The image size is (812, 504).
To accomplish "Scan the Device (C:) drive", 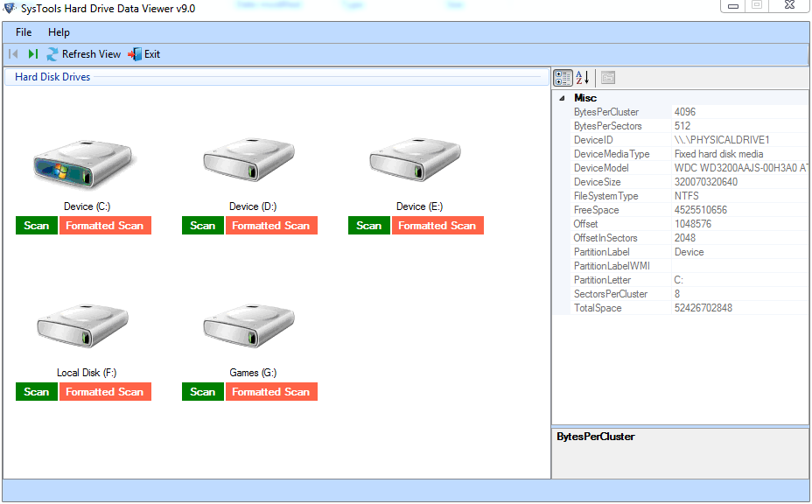I will [x=36, y=226].
